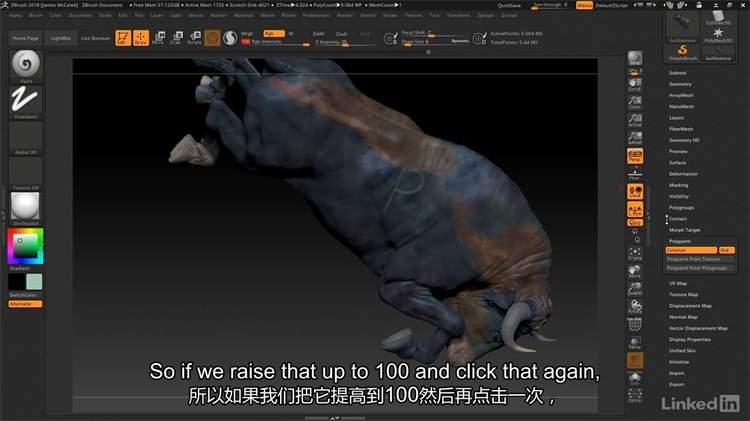This screenshot has height=421, width=750.
Task: Expand the Texture Map section
Action: click(x=683, y=295)
